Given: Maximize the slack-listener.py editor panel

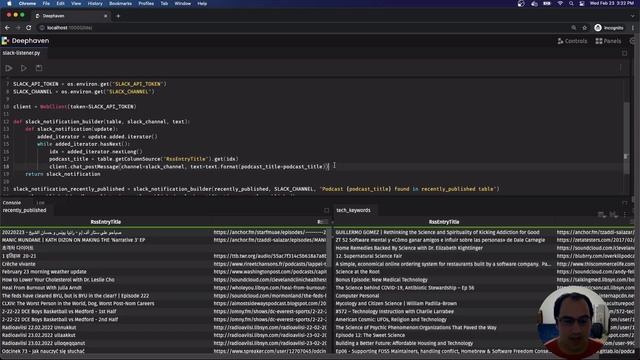Looking at the screenshot, I should (x=624, y=53).
